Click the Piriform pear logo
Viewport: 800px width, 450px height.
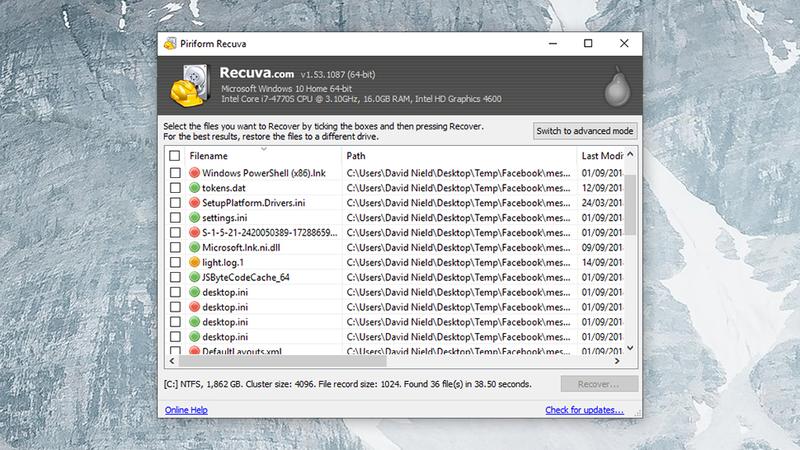pyautogui.click(x=617, y=87)
